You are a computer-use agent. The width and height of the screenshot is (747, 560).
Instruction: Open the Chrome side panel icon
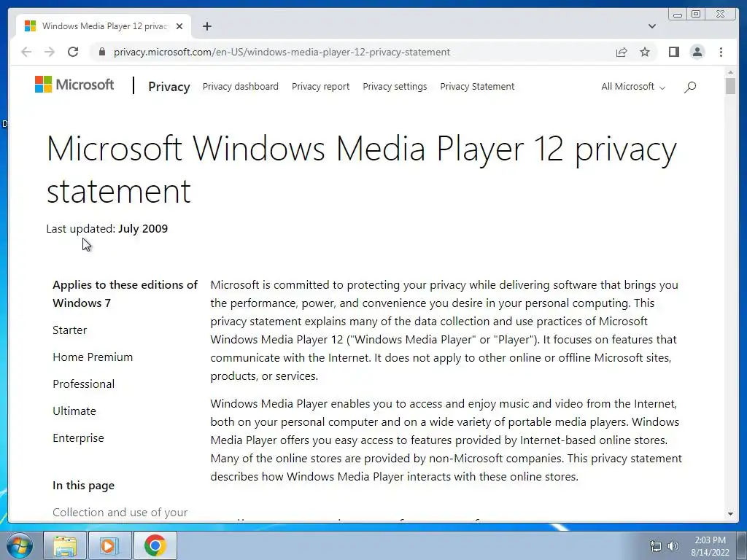(673, 52)
